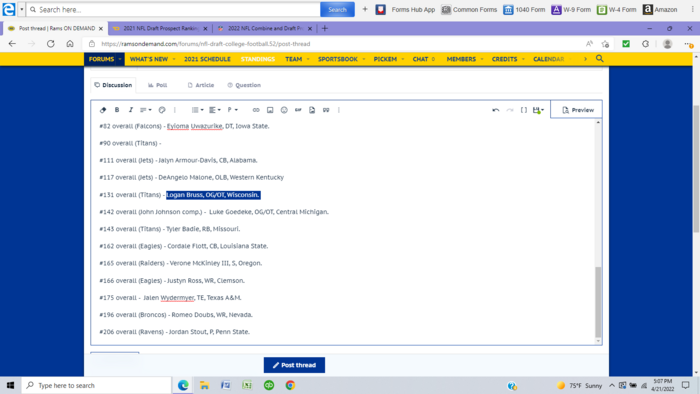Open the save draft dropdown
700x394 pixels.
[538, 110]
